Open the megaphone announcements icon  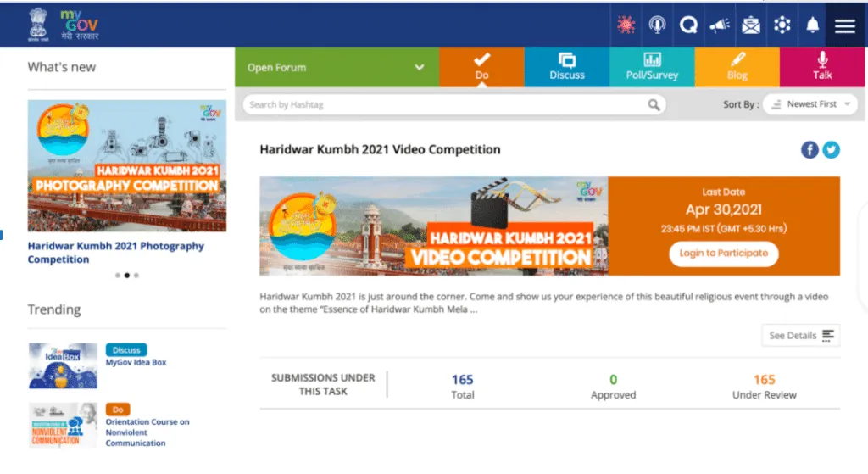tap(719, 25)
